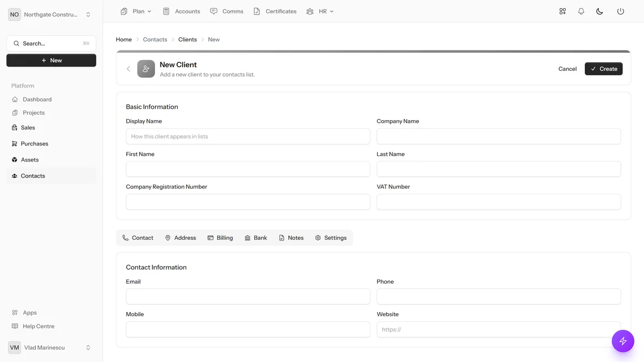This screenshot has width=644, height=362.
Task: Focus the sidebar Search box
Action: click(52, 43)
